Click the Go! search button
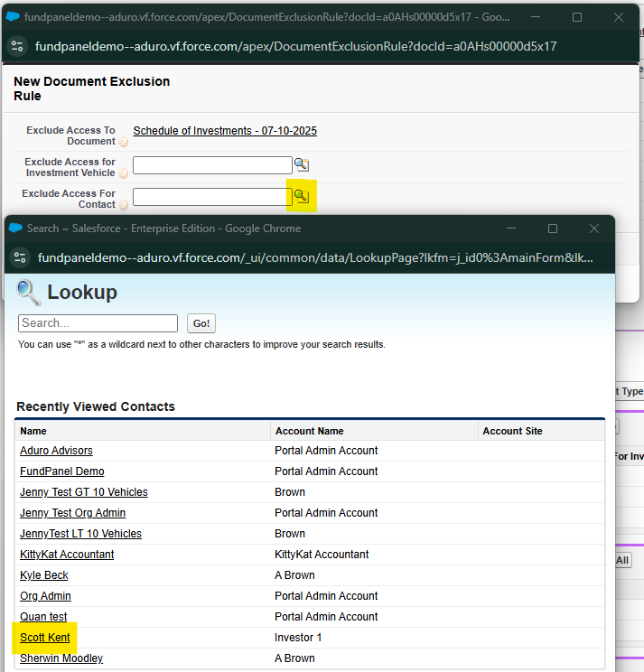 (201, 323)
